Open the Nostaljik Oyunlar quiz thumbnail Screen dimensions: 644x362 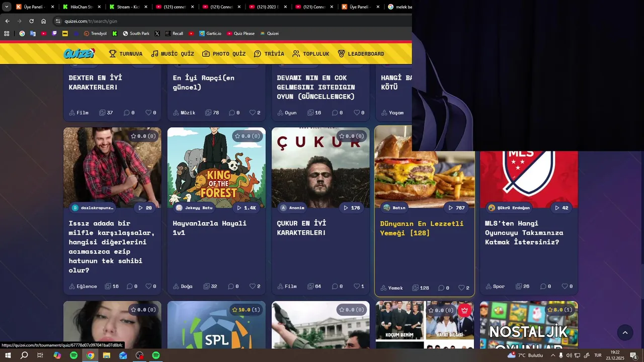pyautogui.click(x=529, y=324)
